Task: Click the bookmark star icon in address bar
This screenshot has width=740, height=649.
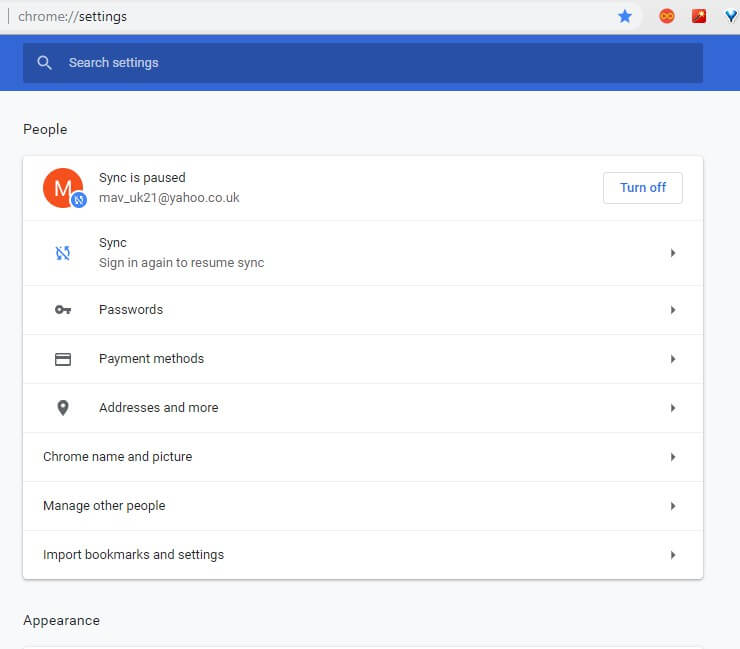Action: point(625,17)
